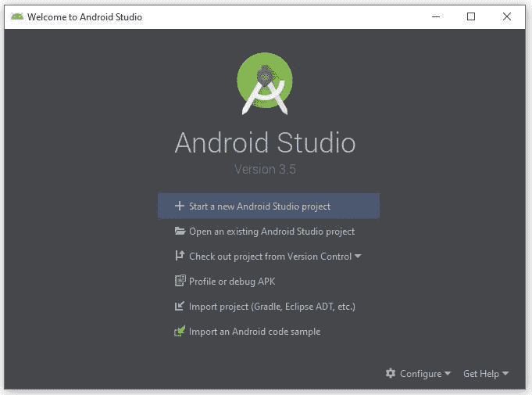Click the large Android Studio logo

click(265, 82)
